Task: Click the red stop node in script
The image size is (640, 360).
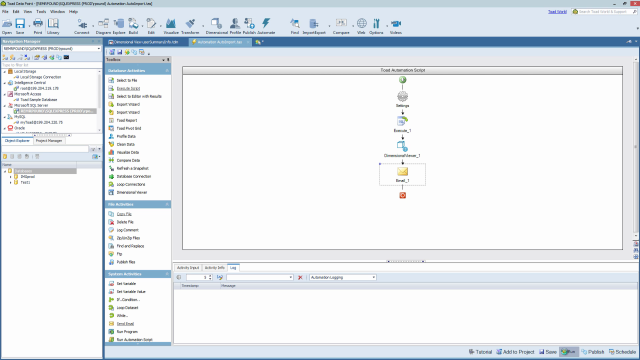Action: [402, 196]
